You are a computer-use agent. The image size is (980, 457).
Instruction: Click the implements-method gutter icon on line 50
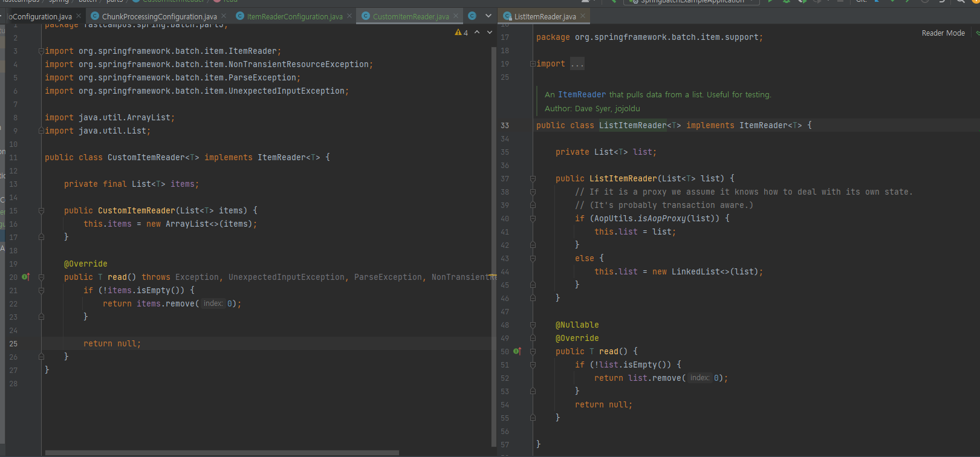(517, 351)
